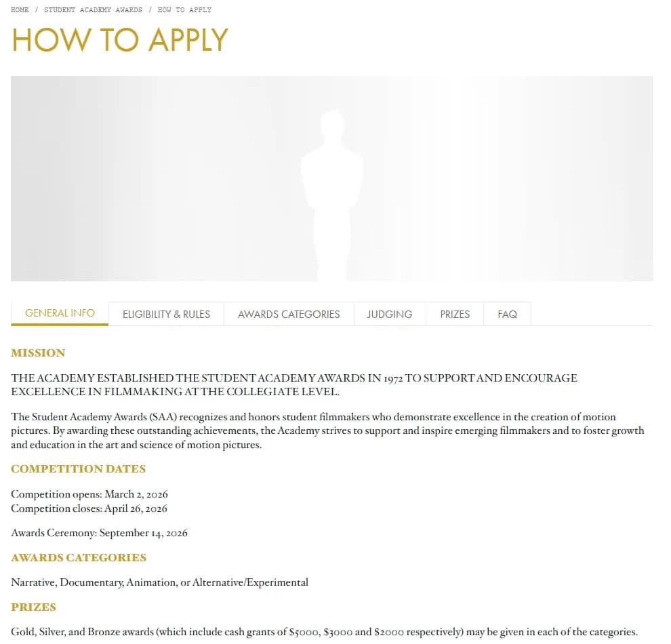Select 'Awards Ceremony: September 14, 2026' line
The width and height of the screenshot is (671, 644).
(x=99, y=534)
